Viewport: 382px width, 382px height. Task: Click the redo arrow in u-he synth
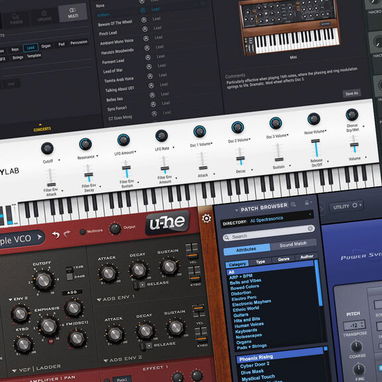click(x=67, y=234)
